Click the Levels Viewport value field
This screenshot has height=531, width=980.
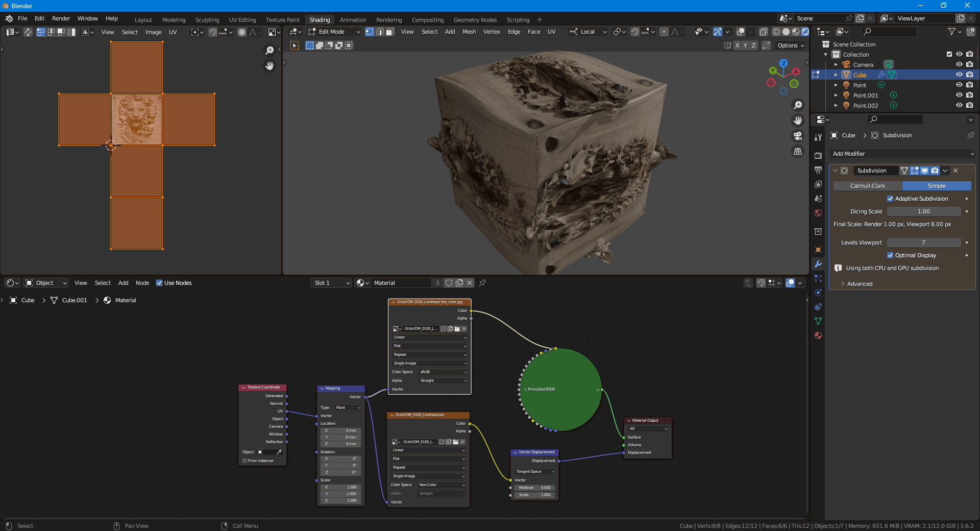924,243
